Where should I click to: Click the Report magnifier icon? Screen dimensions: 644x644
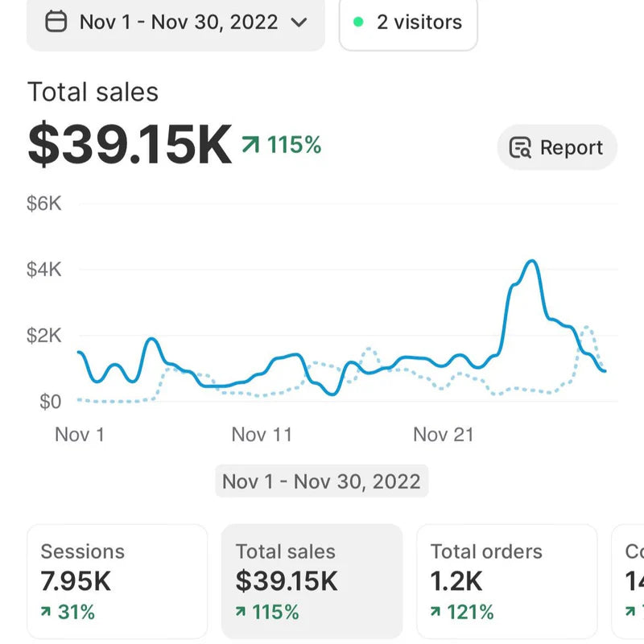[x=521, y=148]
